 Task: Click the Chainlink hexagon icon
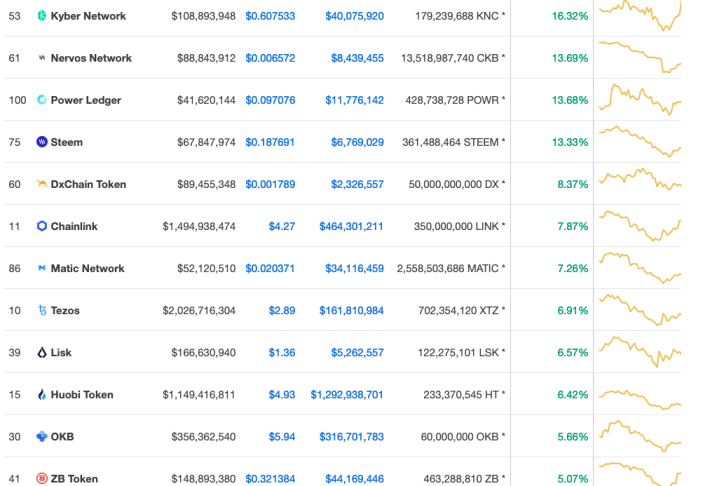[x=42, y=226]
